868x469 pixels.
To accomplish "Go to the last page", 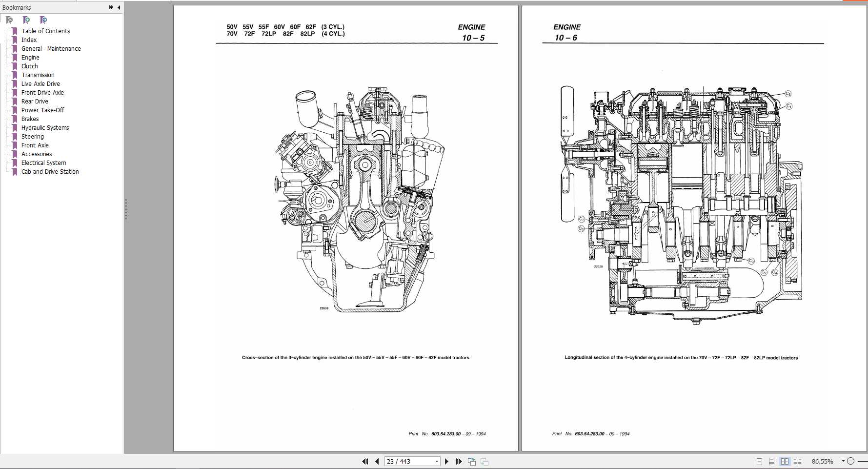I will 459,461.
